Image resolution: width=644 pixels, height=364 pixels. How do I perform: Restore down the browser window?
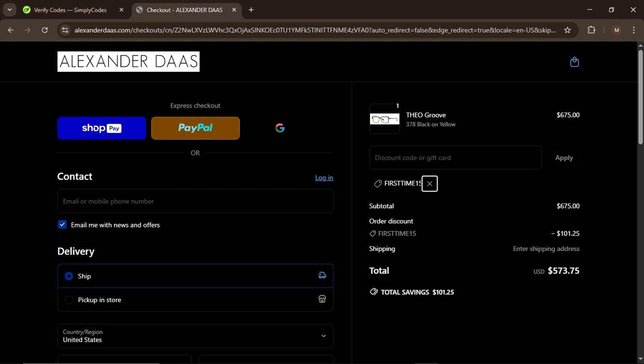[611, 9]
